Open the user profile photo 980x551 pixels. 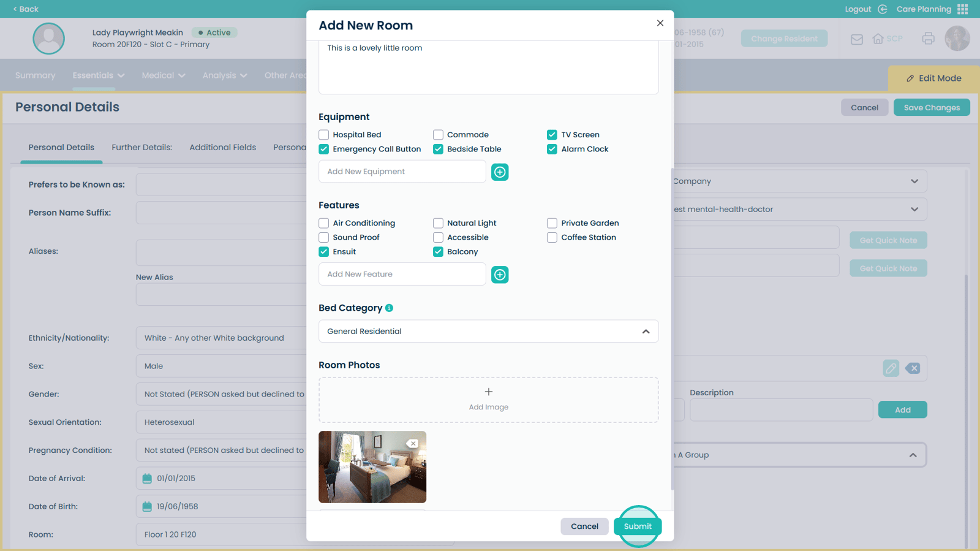pos(957,39)
